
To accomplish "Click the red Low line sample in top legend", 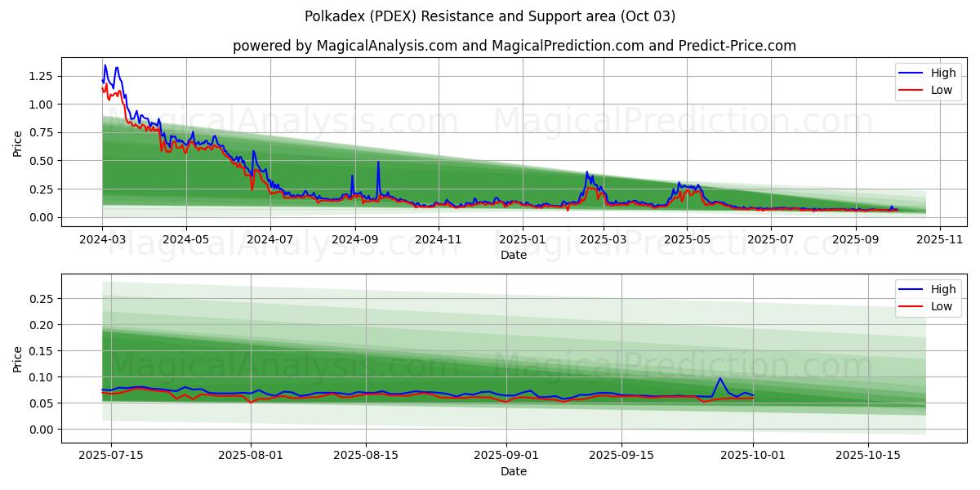I will 911,90.
